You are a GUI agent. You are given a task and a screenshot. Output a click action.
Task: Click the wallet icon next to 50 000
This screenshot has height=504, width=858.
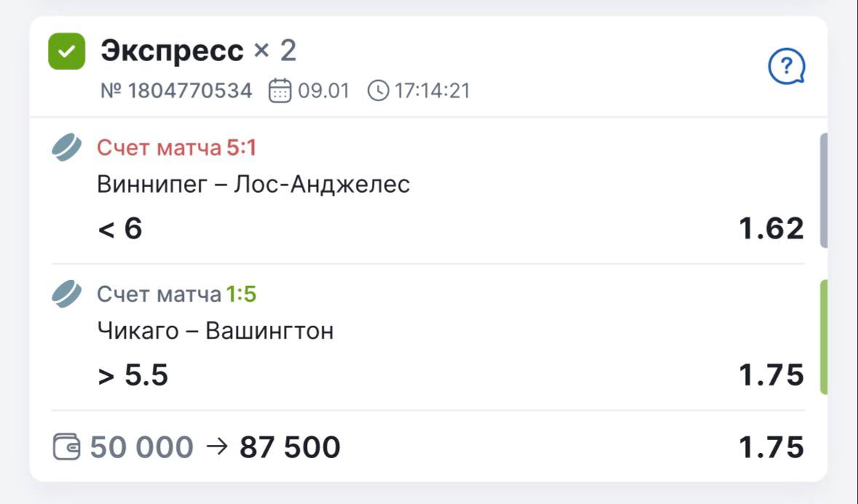tap(67, 447)
